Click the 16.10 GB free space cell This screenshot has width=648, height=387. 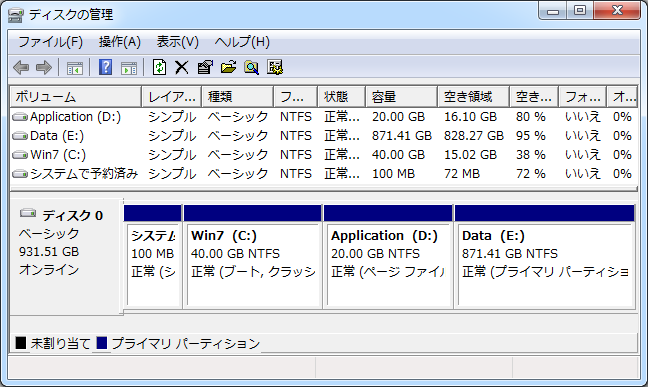tap(470, 117)
